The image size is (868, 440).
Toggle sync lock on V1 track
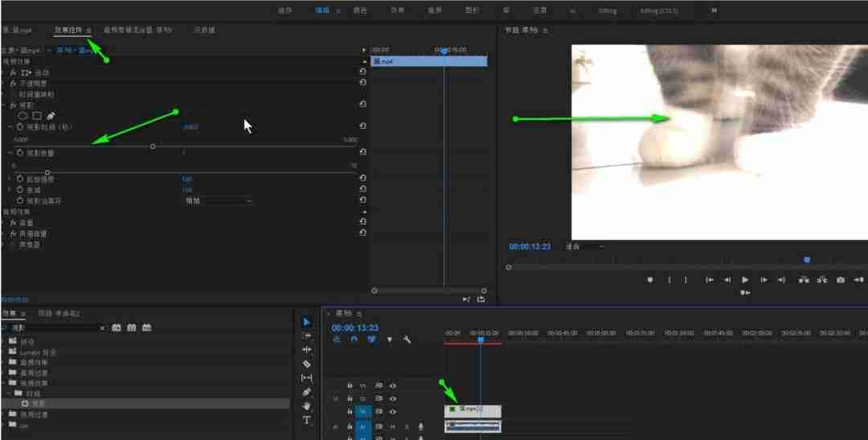[x=379, y=412]
